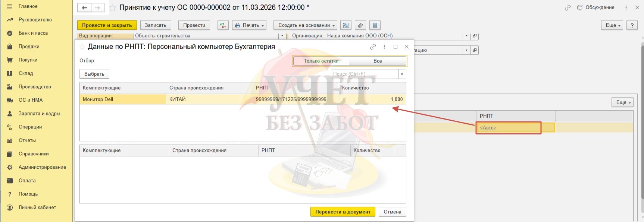Select the Монитор Dell table row
The height and width of the screenshot is (222, 644).
click(122, 99)
